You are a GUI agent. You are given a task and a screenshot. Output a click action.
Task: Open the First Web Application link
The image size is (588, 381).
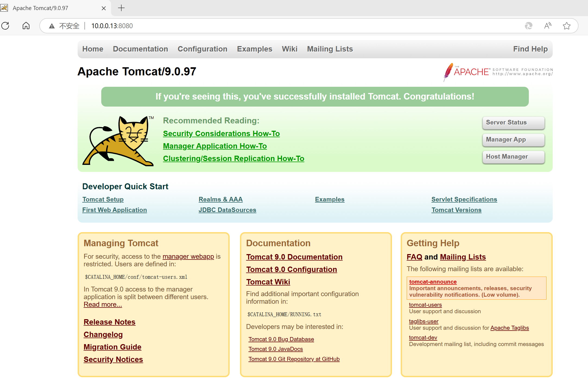click(115, 210)
